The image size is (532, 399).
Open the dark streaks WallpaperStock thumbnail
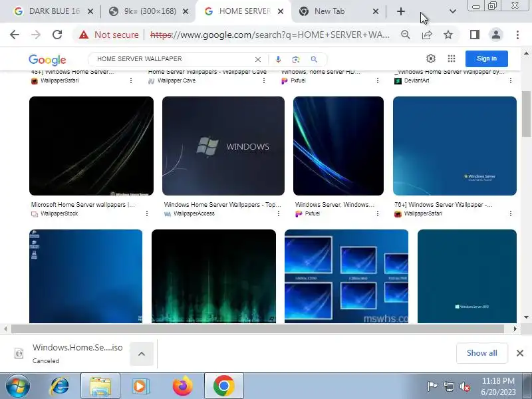[x=91, y=146]
